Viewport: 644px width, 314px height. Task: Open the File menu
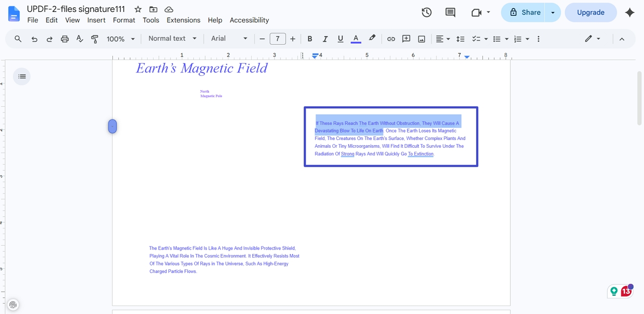[33, 20]
